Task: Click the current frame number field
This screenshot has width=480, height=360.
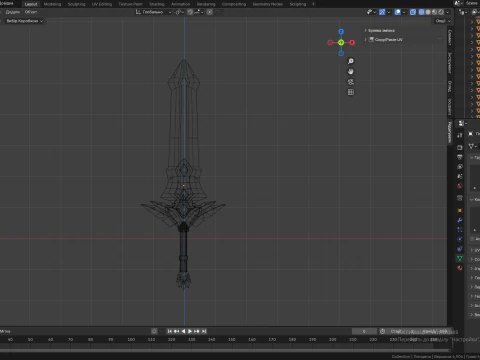Action: (364, 331)
